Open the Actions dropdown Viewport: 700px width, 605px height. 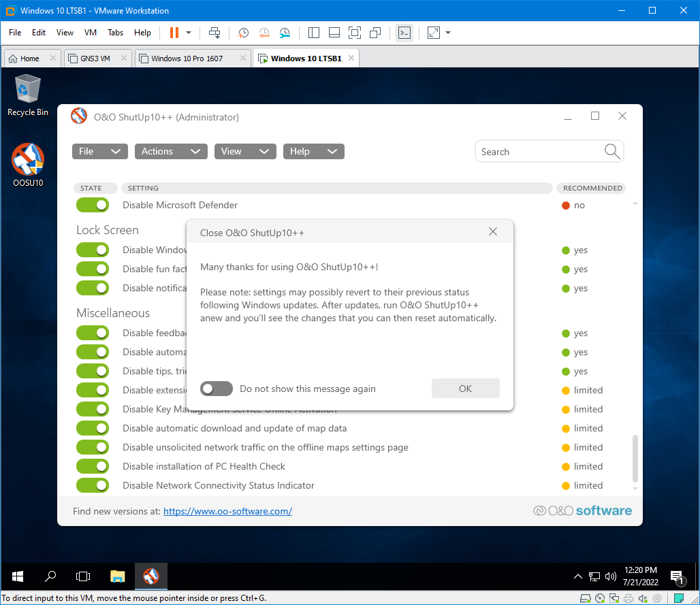[x=171, y=151]
